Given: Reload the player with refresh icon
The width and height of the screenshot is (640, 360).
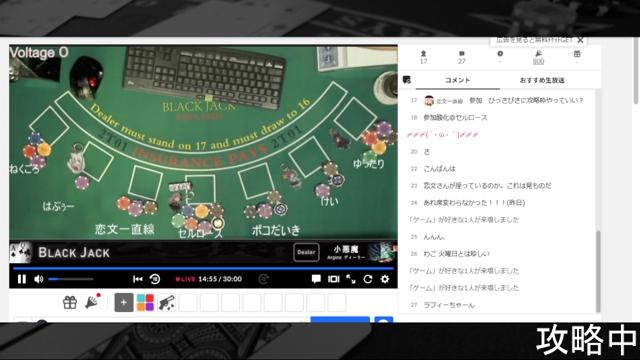Looking at the screenshot, I should point(368,279).
